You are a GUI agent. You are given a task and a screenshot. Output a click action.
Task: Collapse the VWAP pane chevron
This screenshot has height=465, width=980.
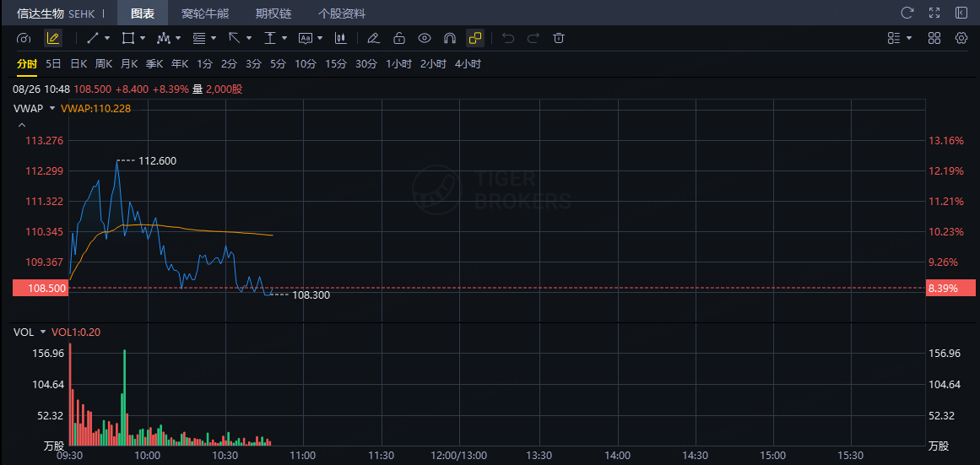(22, 125)
